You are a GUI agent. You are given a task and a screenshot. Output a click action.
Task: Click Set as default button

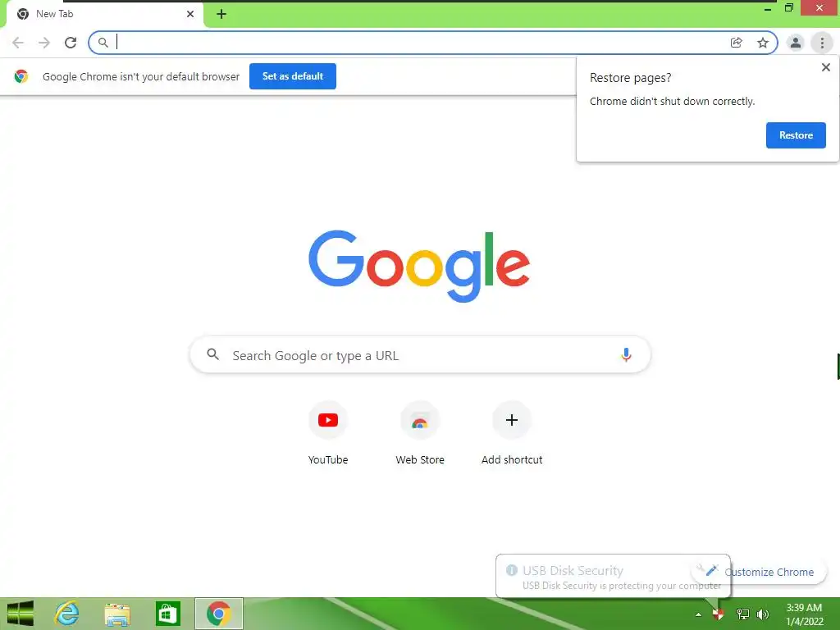[293, 76]
